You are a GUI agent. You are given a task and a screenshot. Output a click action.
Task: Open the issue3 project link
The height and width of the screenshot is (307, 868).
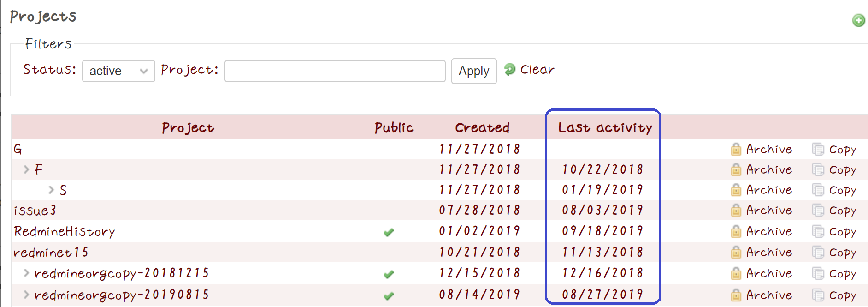tap(35, 211)
